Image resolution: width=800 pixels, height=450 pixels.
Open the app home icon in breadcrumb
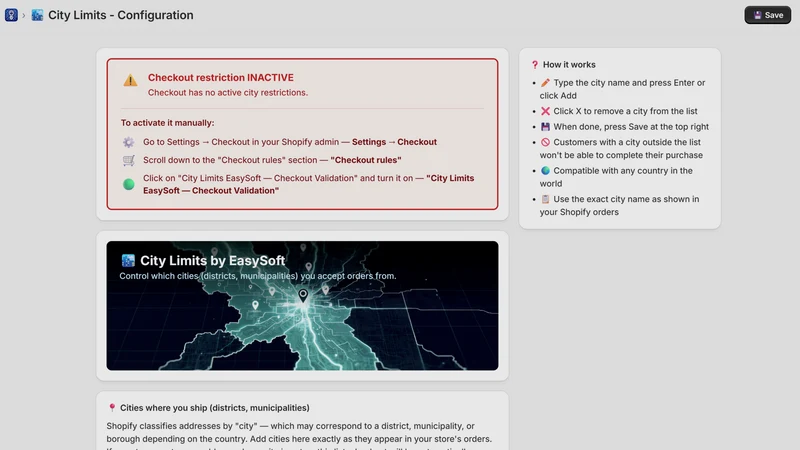(11, 15)
